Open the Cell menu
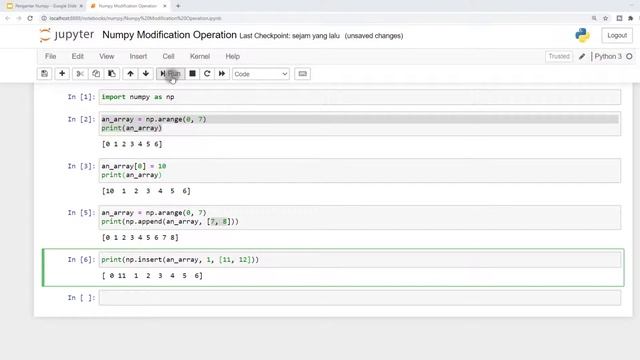Viewport: 640px width, 360px height. point(168,56)
